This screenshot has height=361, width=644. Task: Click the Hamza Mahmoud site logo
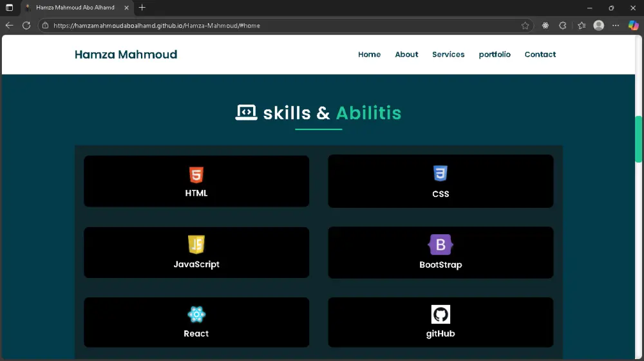(126, 54)
